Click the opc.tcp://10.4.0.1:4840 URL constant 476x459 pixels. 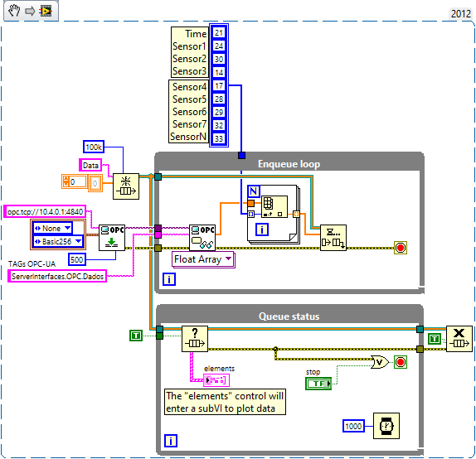pos(45,211)
